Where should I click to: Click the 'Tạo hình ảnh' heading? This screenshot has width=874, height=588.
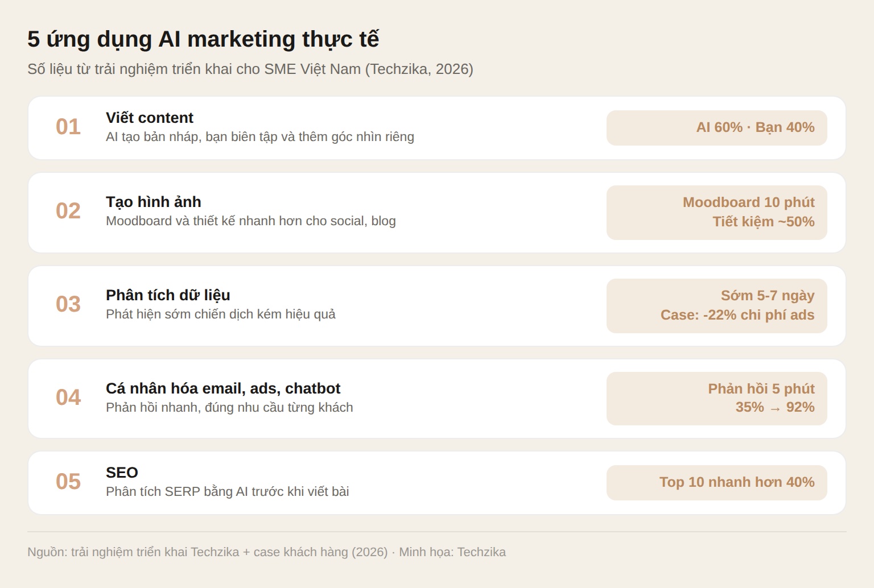pos(154,202)
